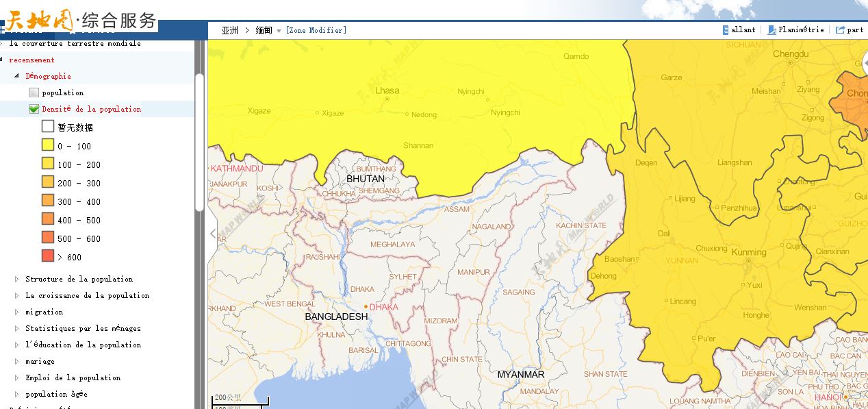
Task: Select 亚洲 in the breadcrumb
Action: (x=229, y=30)
